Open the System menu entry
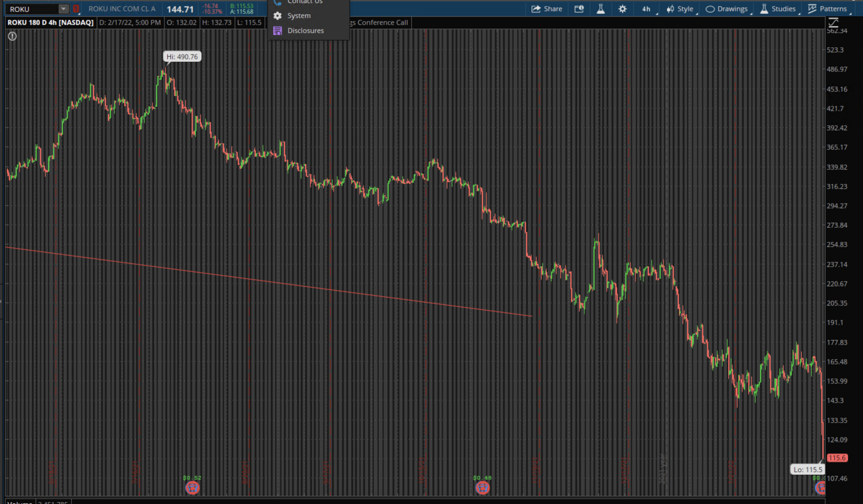 [298, 16]
